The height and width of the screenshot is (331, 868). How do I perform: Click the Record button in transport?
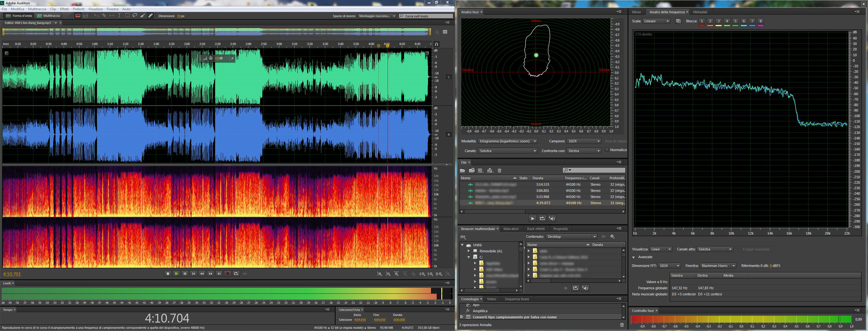pos(227,274)
